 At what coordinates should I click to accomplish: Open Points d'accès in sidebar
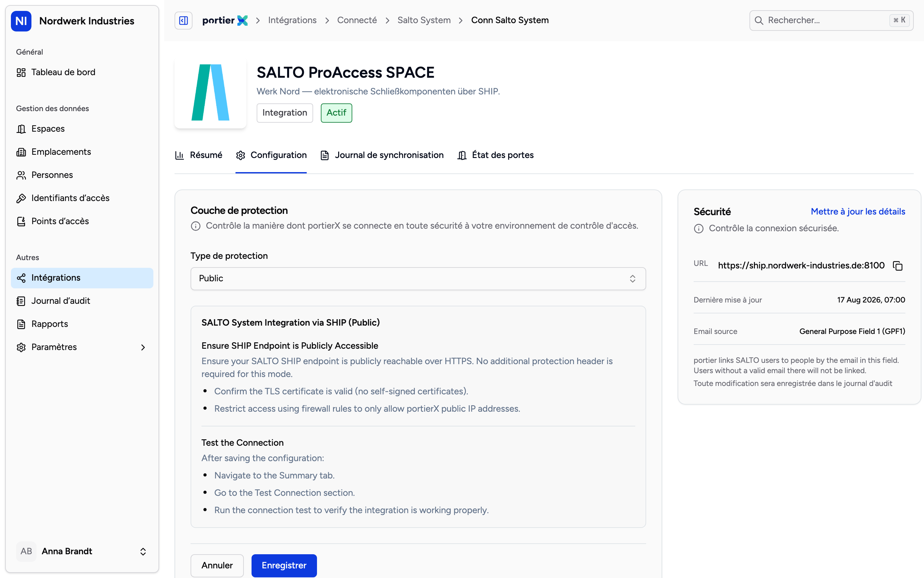pos(82,221)
